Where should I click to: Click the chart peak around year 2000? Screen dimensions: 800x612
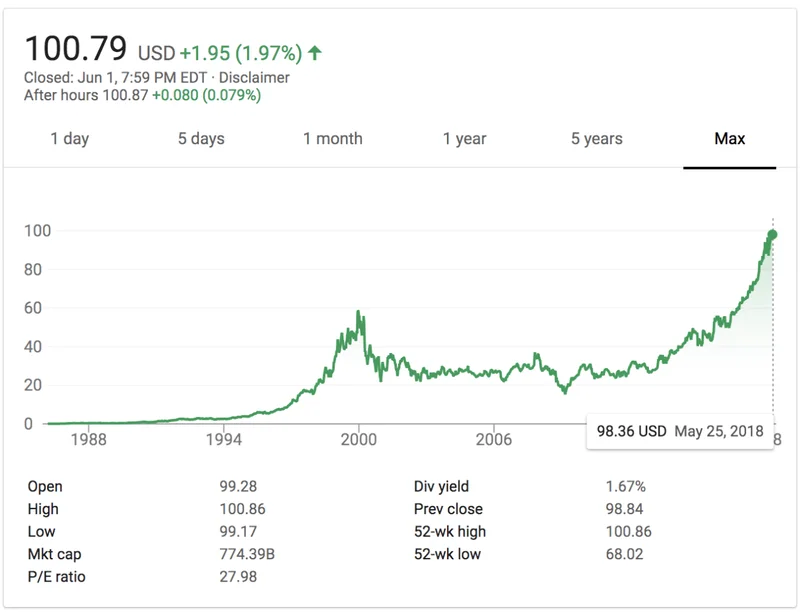tap(358, 310)
